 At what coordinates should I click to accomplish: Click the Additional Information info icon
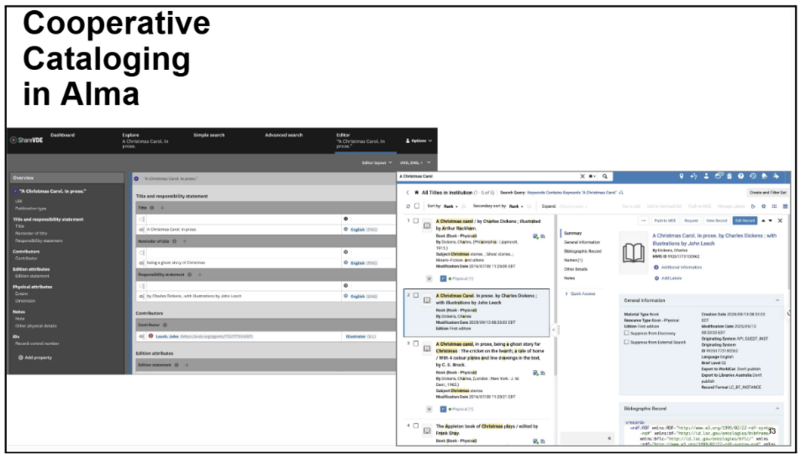click(657, 268)
